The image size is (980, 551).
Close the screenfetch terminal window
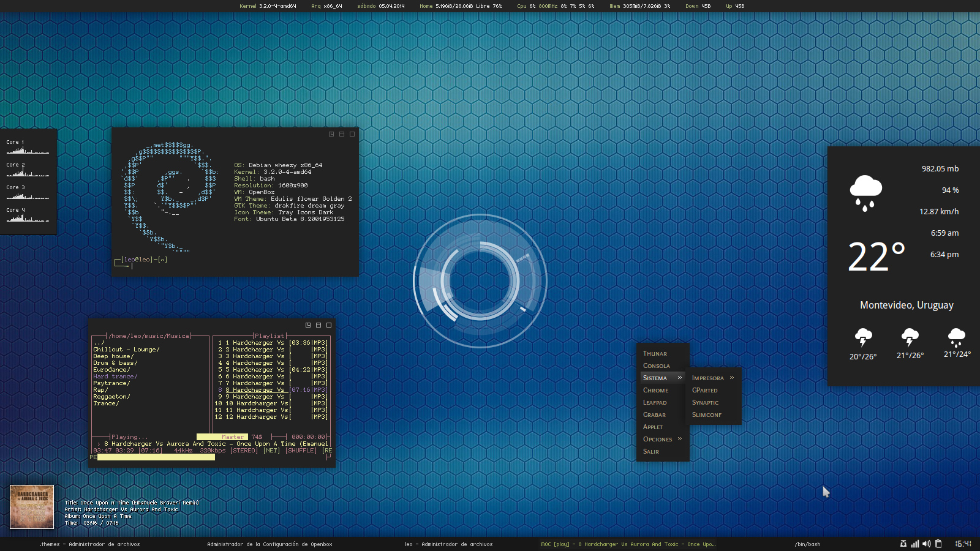352,134
